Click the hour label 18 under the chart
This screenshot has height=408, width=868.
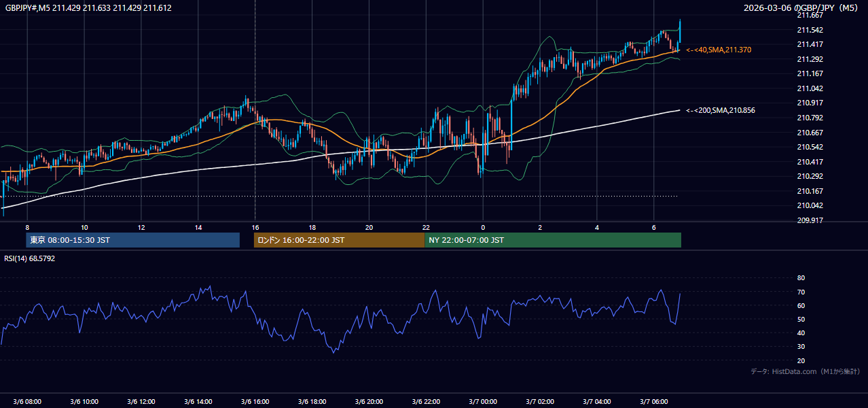coord(312,227)
